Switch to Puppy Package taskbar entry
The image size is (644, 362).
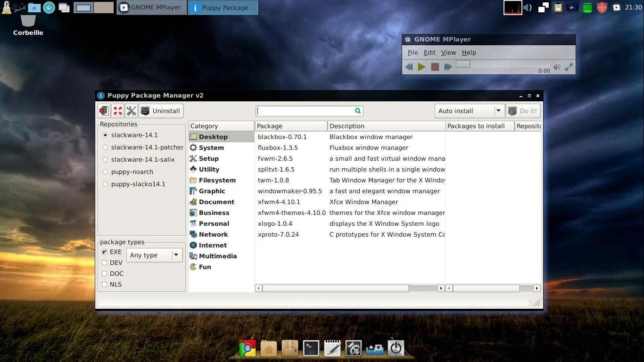(223, 8)
